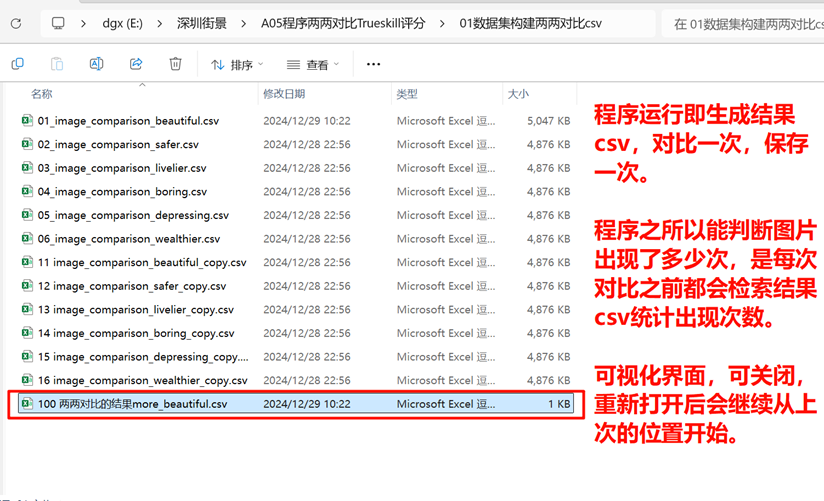Click Excel icon of 16 image_comparison_wealthier_copy.csv

coord(27,380)
